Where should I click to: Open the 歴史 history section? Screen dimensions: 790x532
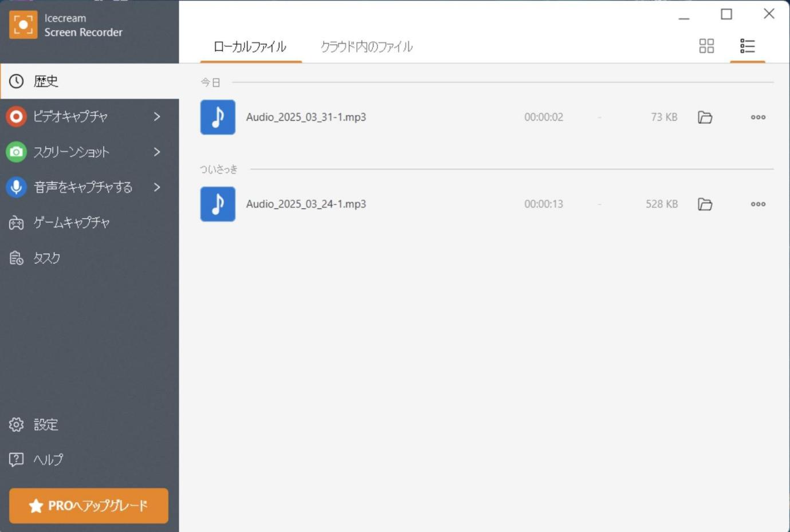(89, 81)
